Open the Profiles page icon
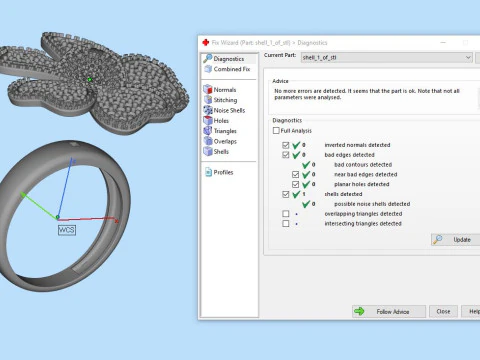Viewport: 480px width, 360px height. 208,172
